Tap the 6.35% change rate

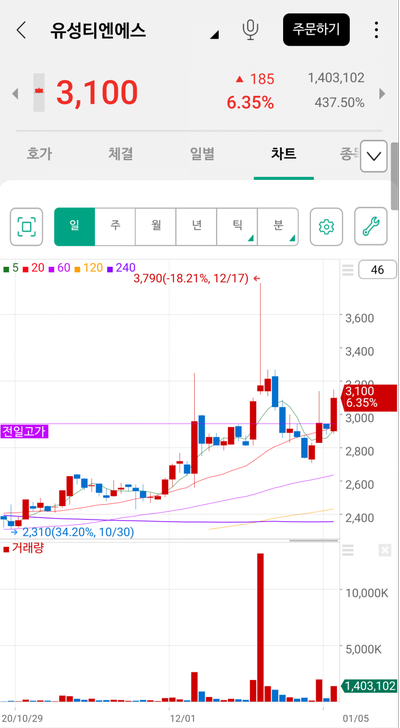(x=250, y=103)
